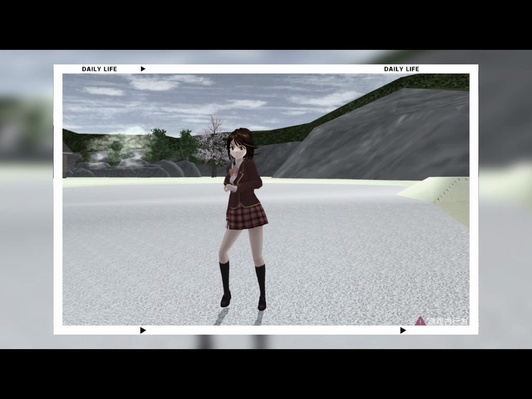Image resolution: width=532 pixels, height=399 pixels.
Task: Select the top-left DAILY LIFE label
Action: pyautogui.click(x=99, y=69)
